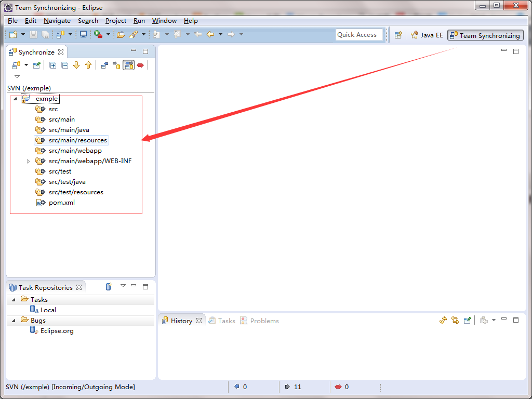Open the Run external tools dropdown arrow
This screenshot has height=399, width=532.
(x=108, y=34)
